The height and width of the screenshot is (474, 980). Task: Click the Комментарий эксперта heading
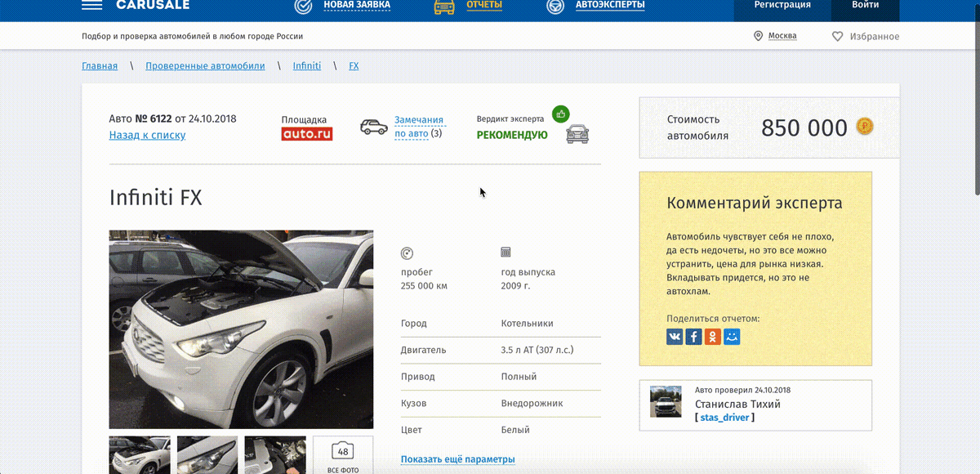[755, 203]
